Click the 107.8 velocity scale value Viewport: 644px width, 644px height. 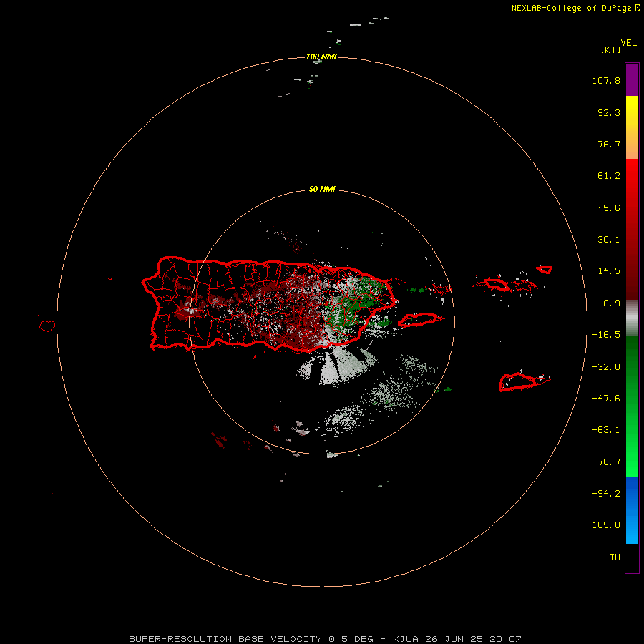point(606,80)
